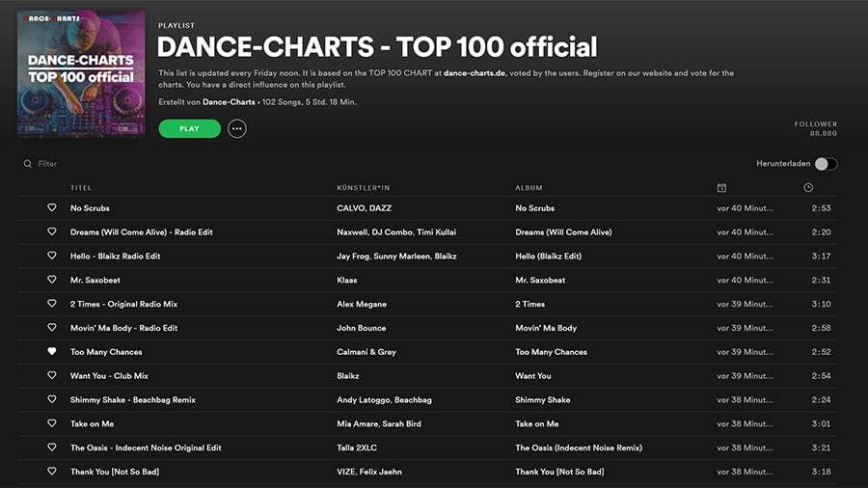Like Hello - Blaikz Radio Edit
The image size is (868, 488).
pos(51,256)
